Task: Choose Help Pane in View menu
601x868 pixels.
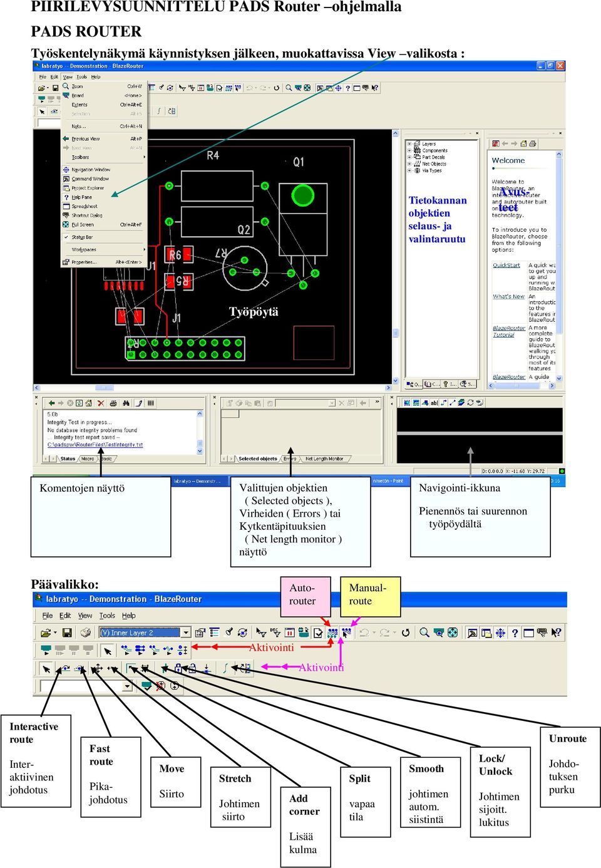Action: pyautogui.click(x=103, y=197)
